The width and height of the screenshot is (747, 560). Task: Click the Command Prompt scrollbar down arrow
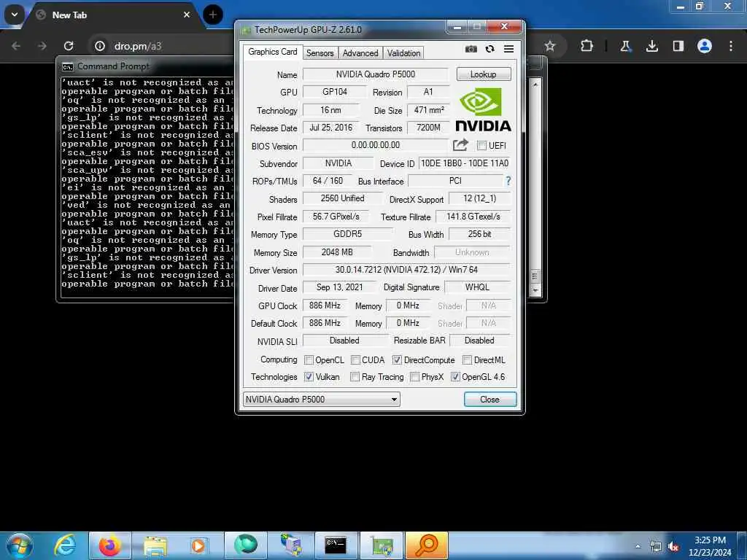(x=535, y=290)
